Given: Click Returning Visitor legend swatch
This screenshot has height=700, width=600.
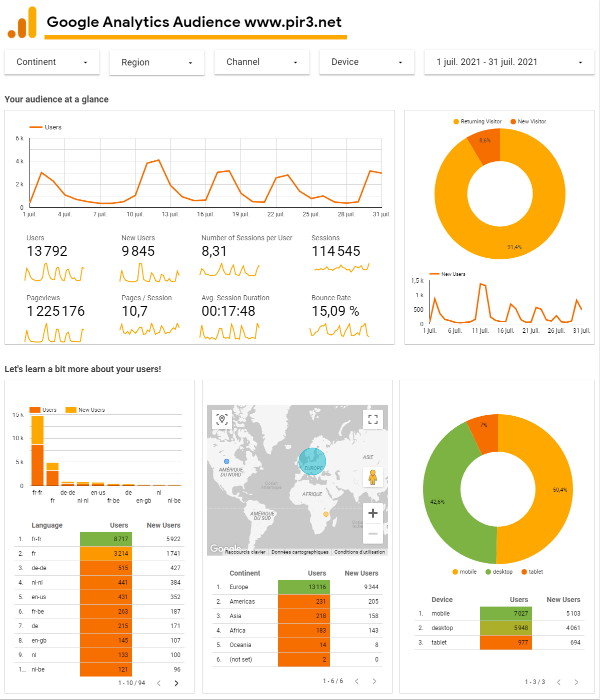Looking at the screenshot, I should 456,121.
